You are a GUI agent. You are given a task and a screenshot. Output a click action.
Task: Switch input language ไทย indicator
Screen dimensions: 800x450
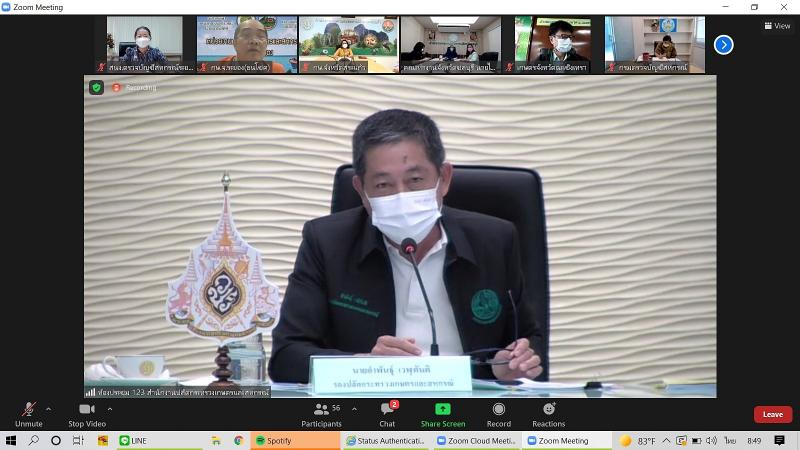730,441
